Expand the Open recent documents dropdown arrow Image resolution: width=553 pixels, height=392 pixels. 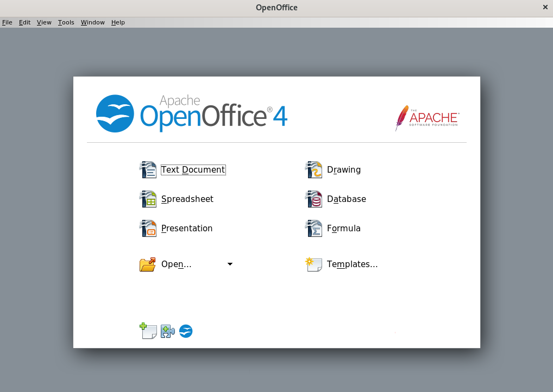(230, 264)
